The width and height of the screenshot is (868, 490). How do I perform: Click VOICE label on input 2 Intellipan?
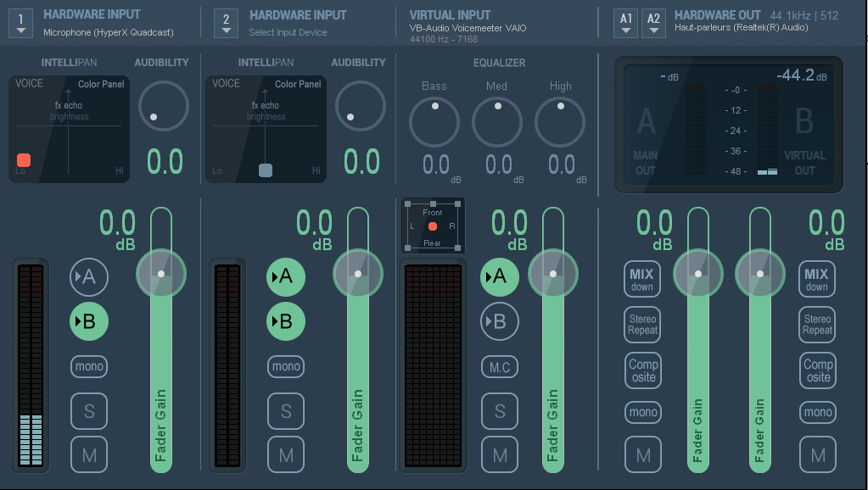click(x=227, y=84)
